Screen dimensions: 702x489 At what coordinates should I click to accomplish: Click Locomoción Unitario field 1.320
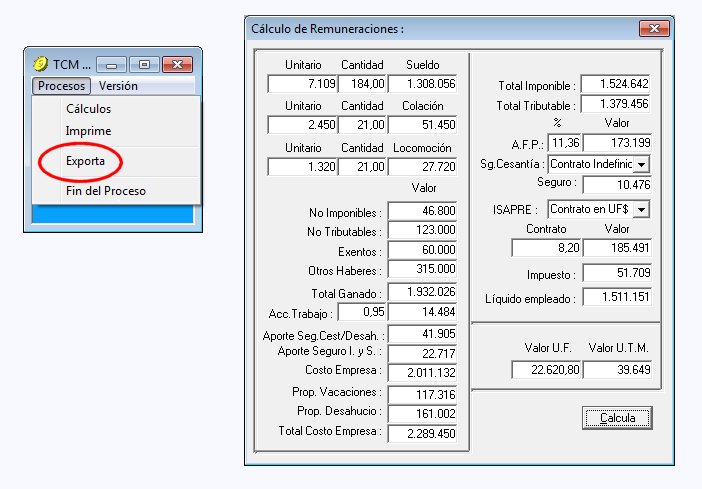(302, 167)
